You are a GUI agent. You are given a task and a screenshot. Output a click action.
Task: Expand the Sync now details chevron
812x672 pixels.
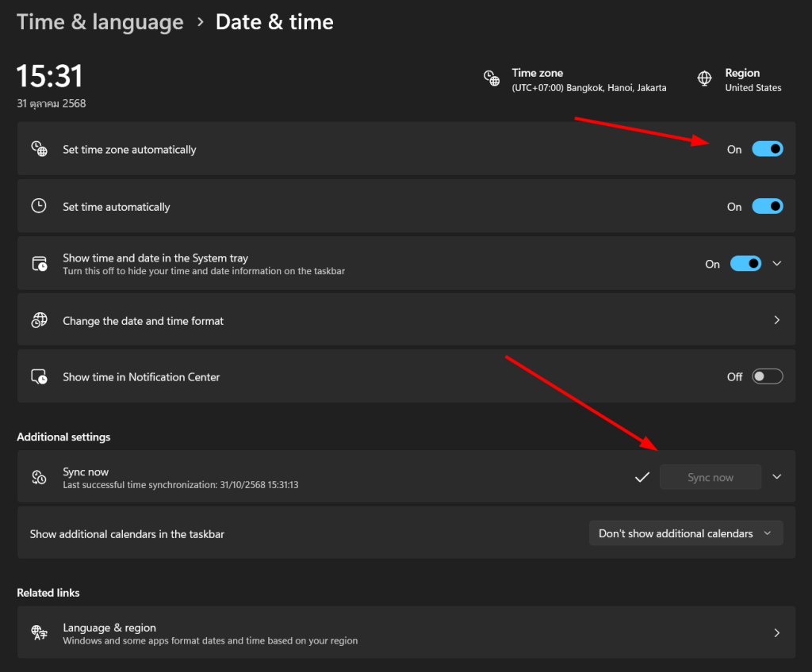pyautogui.click(x=777, y=477)
